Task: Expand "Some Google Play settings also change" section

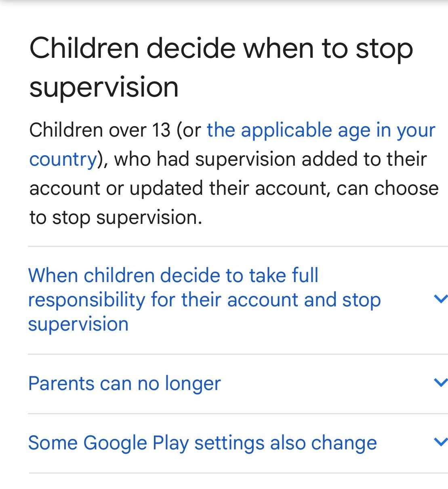Action: [x=202, y=443]
